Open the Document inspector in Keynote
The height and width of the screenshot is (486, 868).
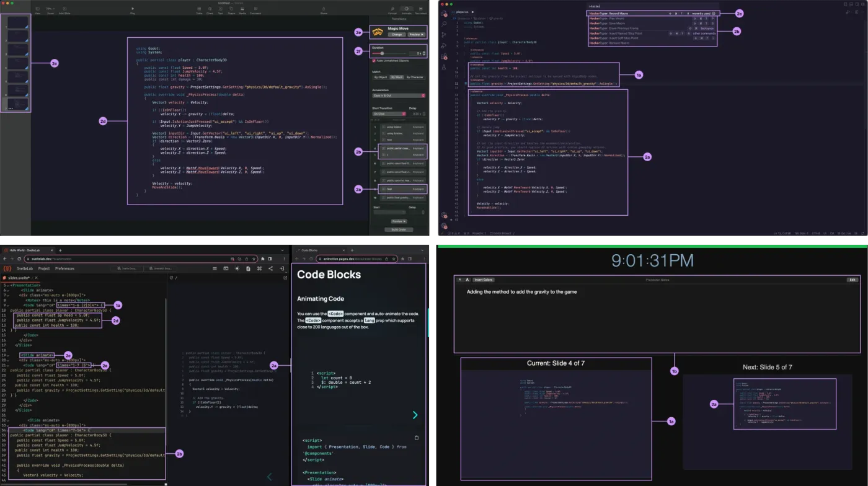click(420, 9)
